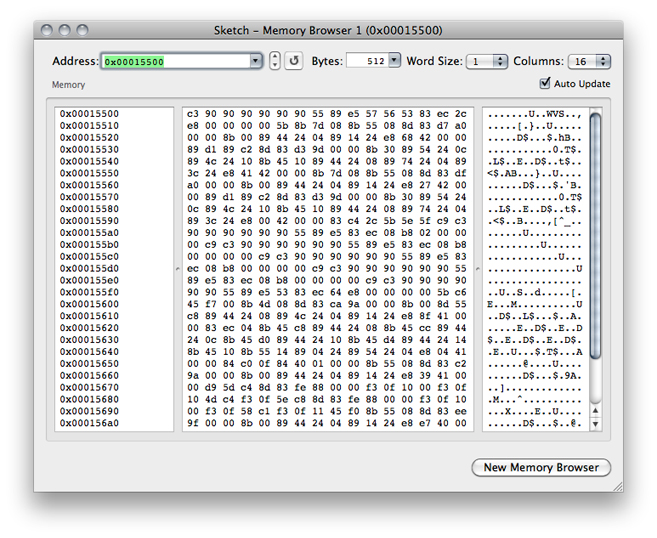Select address row 0x00015590
The width and height of the screenshot is (657, 538).
click(x=89, y=221)
